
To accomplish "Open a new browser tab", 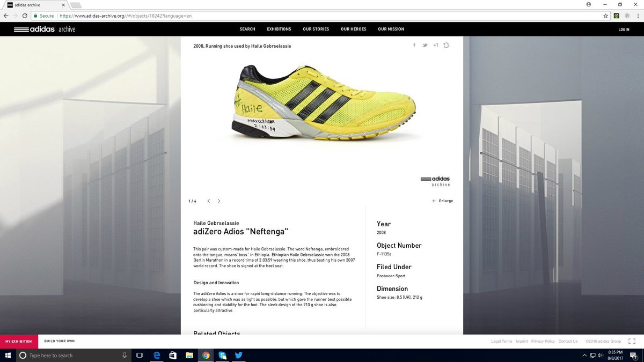I will [x=76, y=5].
